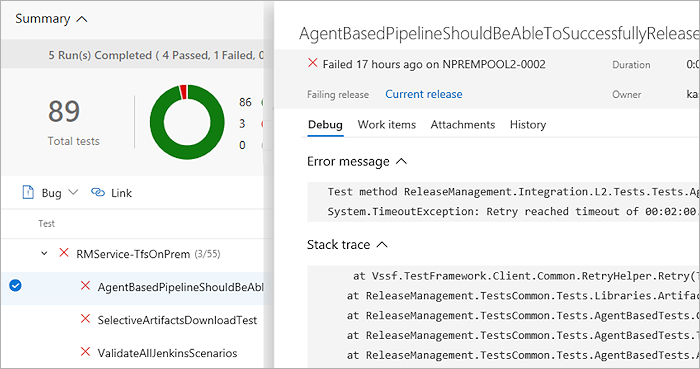Click the Link chain icon
This screenshot has width=700, height=369.
point(98,192)
